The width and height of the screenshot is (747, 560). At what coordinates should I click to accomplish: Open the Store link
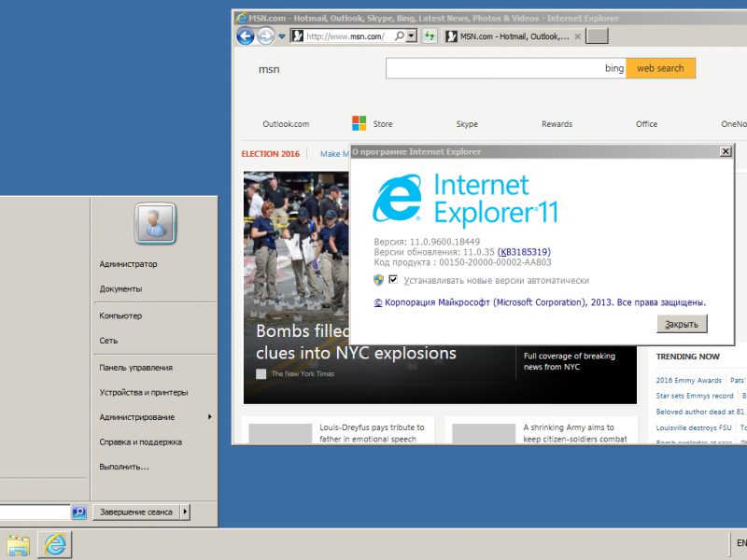(383, 124)
